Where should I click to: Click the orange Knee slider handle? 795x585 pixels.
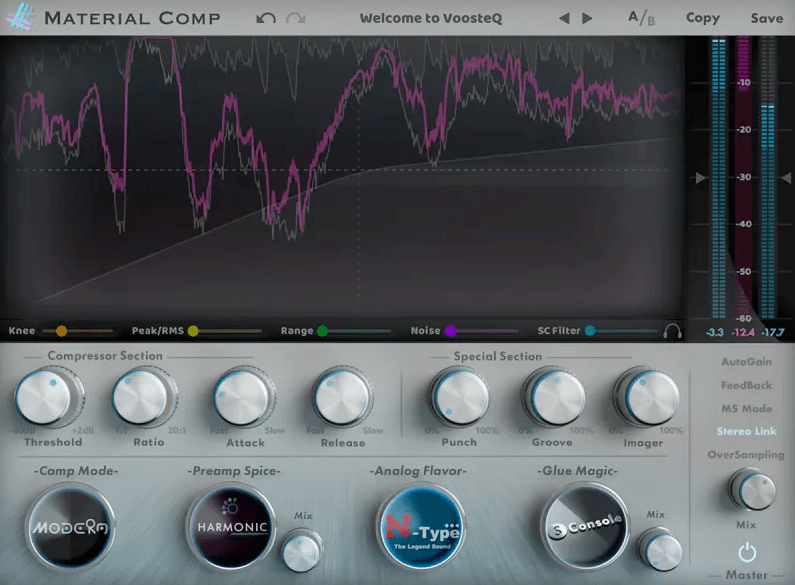click(x=61, y=331)
